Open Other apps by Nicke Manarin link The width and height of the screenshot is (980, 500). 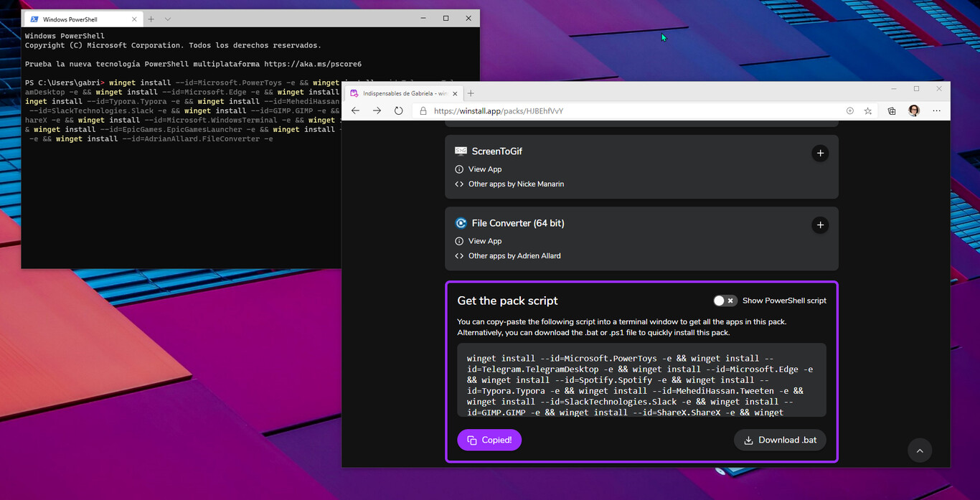(515, 184)
